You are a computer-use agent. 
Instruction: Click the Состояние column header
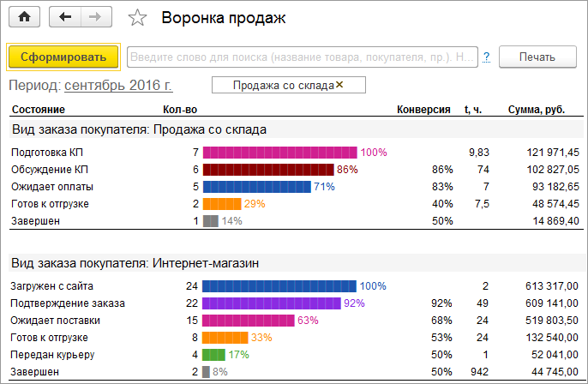(38, 110)
